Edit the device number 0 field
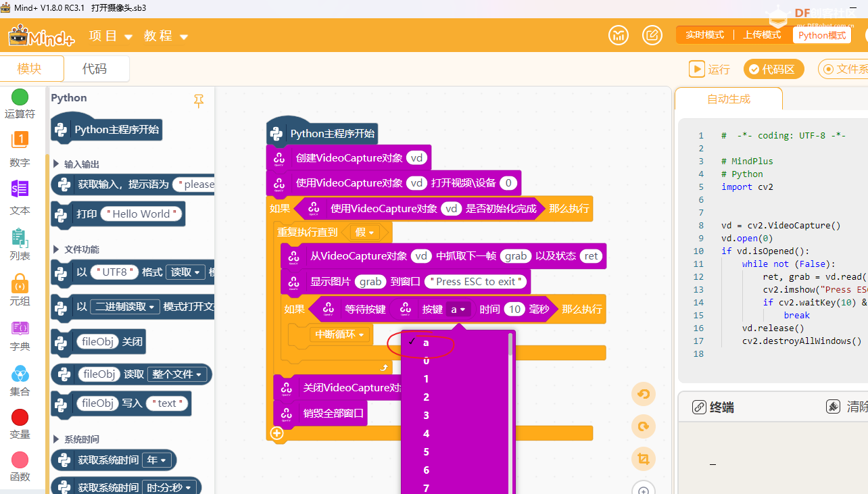This screenshot has height=494, width=868. tap(508, 183)
